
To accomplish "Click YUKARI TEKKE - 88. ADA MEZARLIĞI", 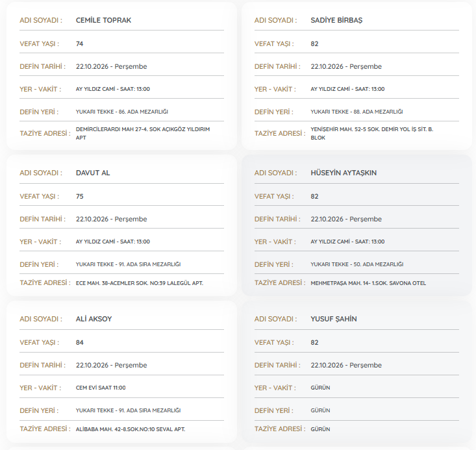I will tap(357, 112).
